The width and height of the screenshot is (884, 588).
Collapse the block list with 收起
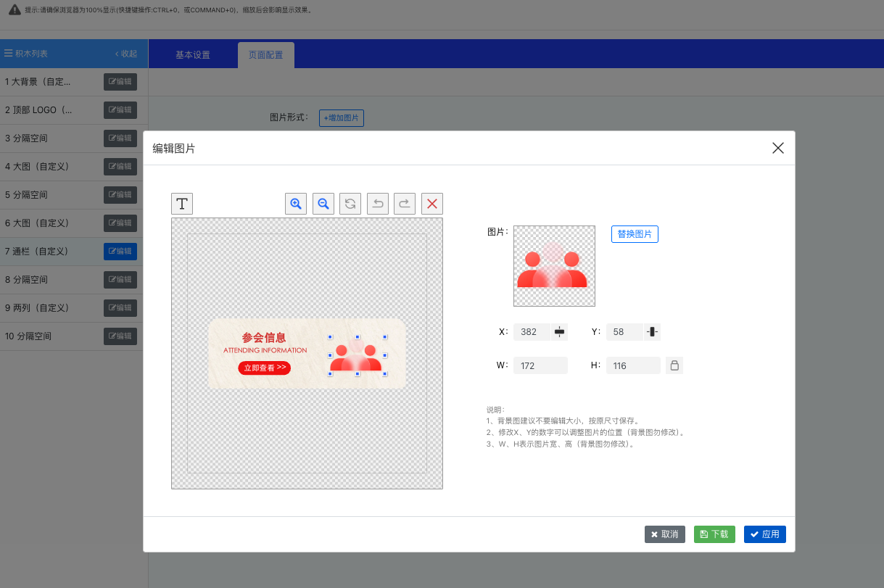coord(126,54)
